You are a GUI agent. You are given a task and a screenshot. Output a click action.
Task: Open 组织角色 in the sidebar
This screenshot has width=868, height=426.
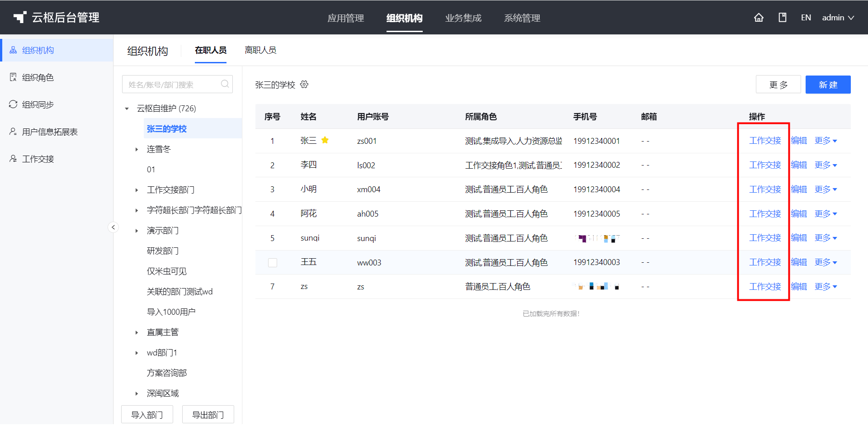38,77
